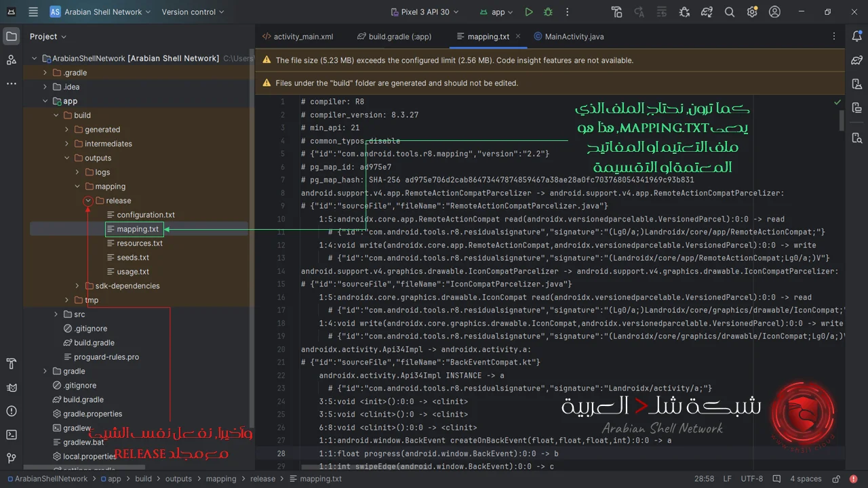Open the Version control dropdown
The width and height of the screenshot is (868, 488).
tap(193, 12)
